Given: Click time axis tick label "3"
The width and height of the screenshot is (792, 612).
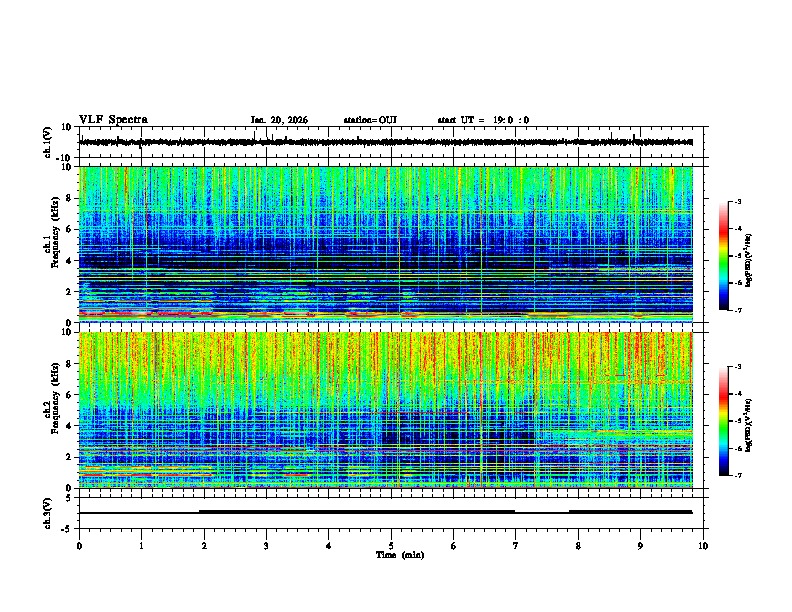Looking at the screenshot, I should [x=266, y=546].
